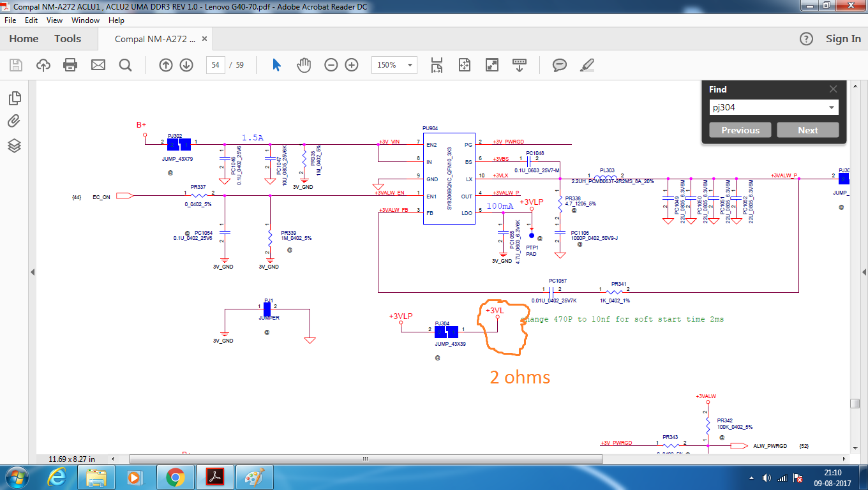Screen dimensions: 868x490
Task: Open the search magnifier tool
Action: [125, 65]
